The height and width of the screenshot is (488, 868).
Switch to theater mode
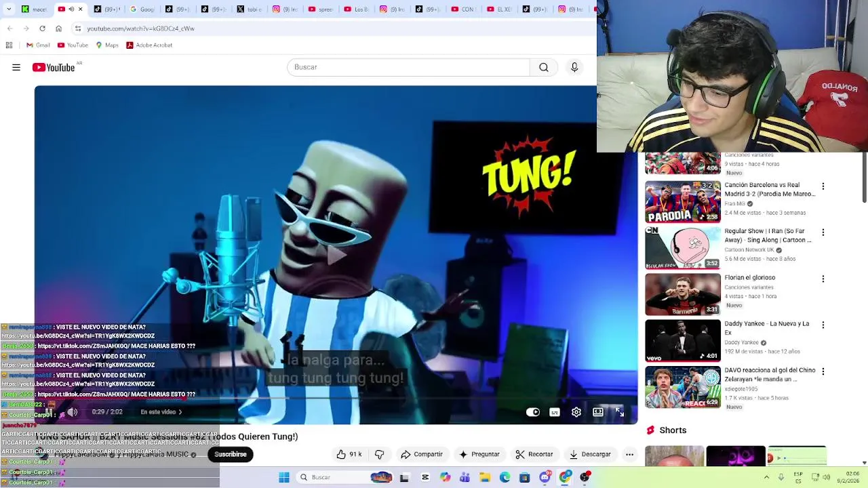[x=598, y=412]
